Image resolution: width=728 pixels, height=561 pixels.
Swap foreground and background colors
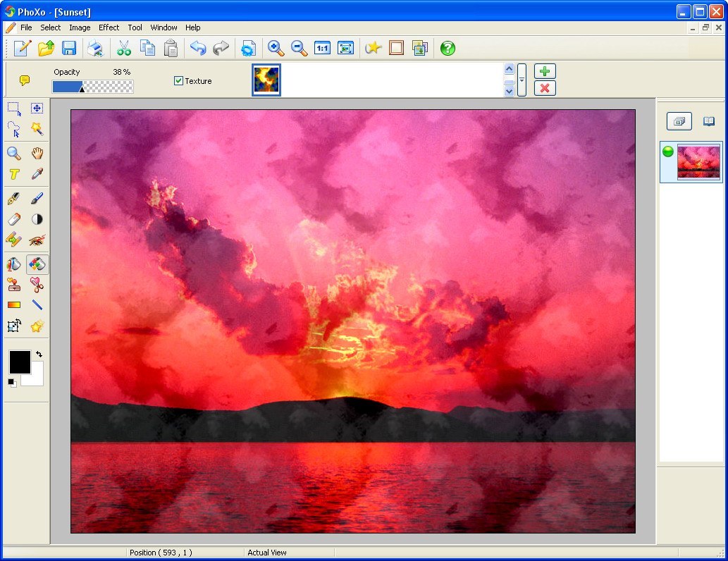[x=39, y=353]
